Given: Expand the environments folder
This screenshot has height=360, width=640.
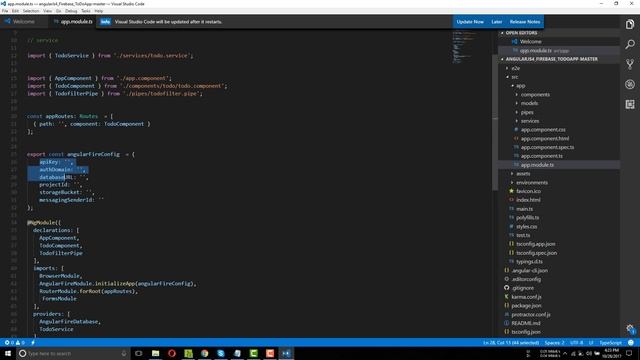Looking at the screenshot, I should (x=532, y=182).
